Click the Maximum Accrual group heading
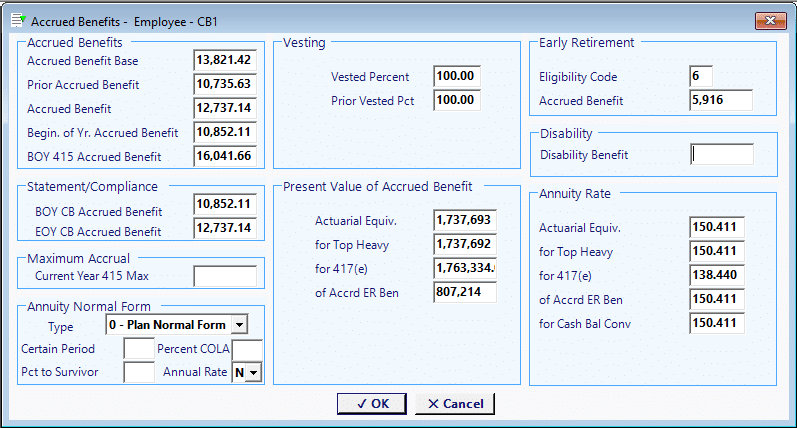 [78, 258]
